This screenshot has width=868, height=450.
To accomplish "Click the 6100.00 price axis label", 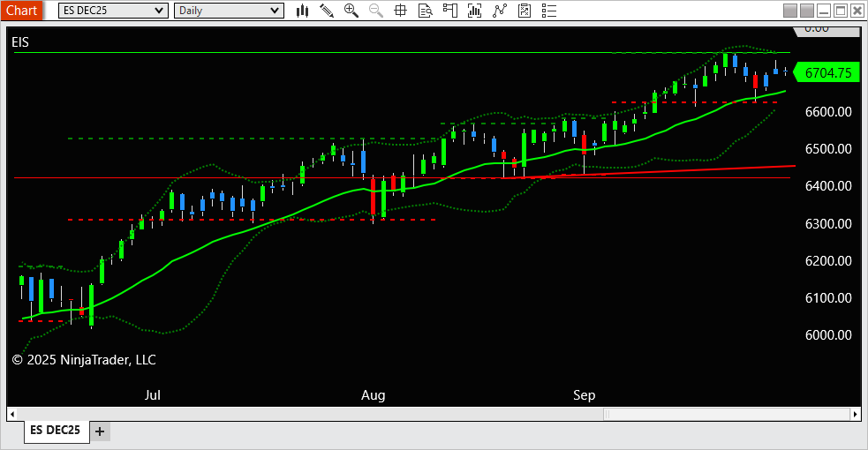I will [x=828, y=298].
